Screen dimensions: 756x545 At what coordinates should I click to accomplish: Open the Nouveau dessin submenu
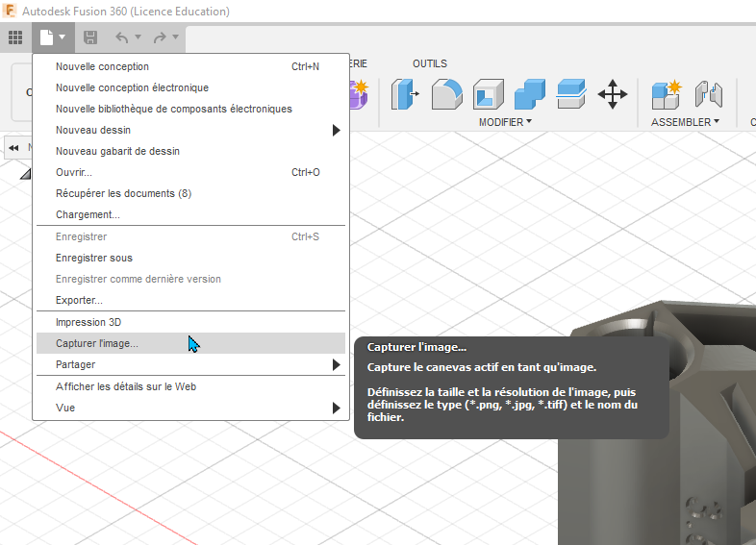point(191,130)
